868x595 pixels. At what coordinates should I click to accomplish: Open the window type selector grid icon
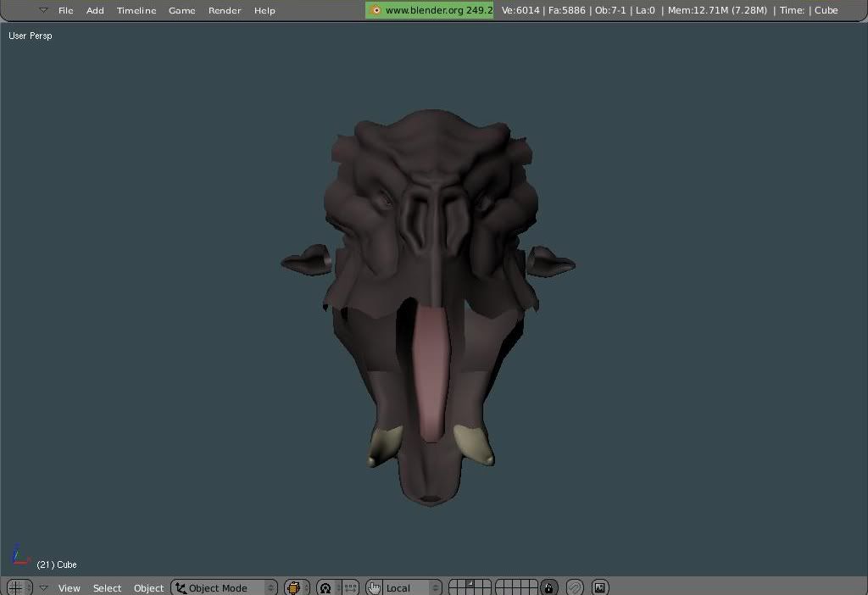tap(15, 587)
